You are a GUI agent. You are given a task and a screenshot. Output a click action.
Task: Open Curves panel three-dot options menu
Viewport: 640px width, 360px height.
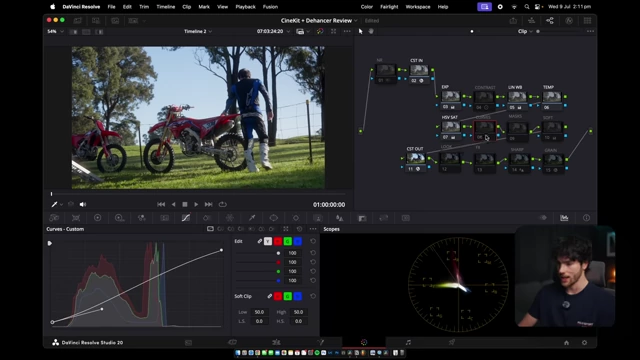click(x=313, y=229)
